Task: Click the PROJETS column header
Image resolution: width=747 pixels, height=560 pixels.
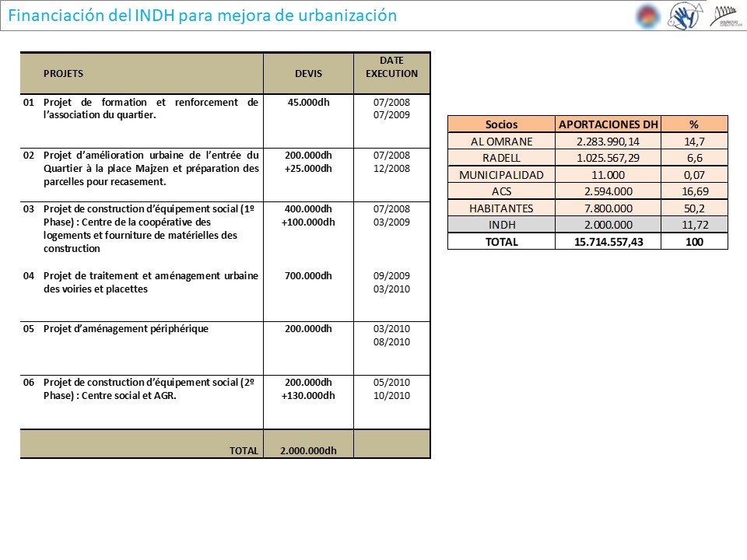Action: [63, 74]
